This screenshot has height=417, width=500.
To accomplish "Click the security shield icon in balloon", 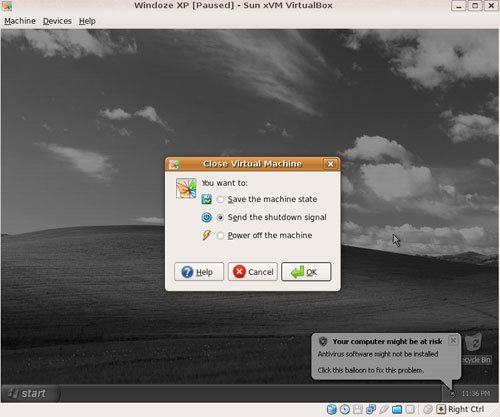I will tap(323, 341).
